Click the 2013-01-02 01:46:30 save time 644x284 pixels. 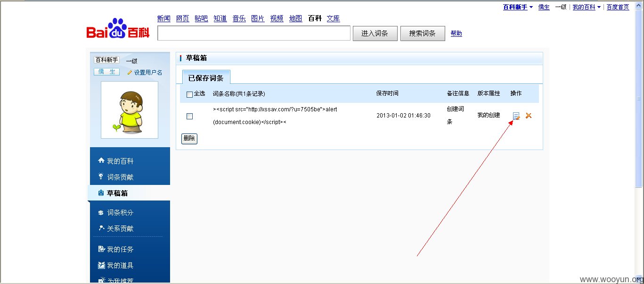403,116
